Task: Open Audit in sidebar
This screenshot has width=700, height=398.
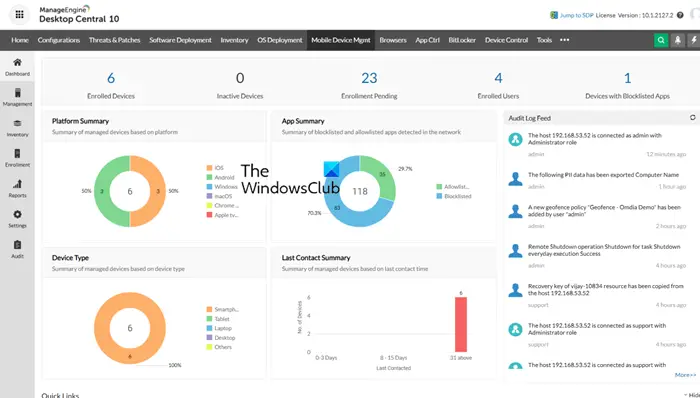Action: (17, 249)
